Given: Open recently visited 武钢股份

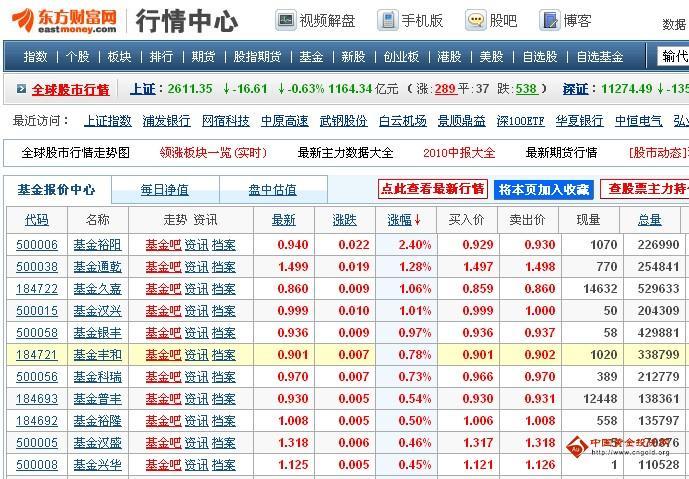Looking at the screenshot, I should 344,121.
